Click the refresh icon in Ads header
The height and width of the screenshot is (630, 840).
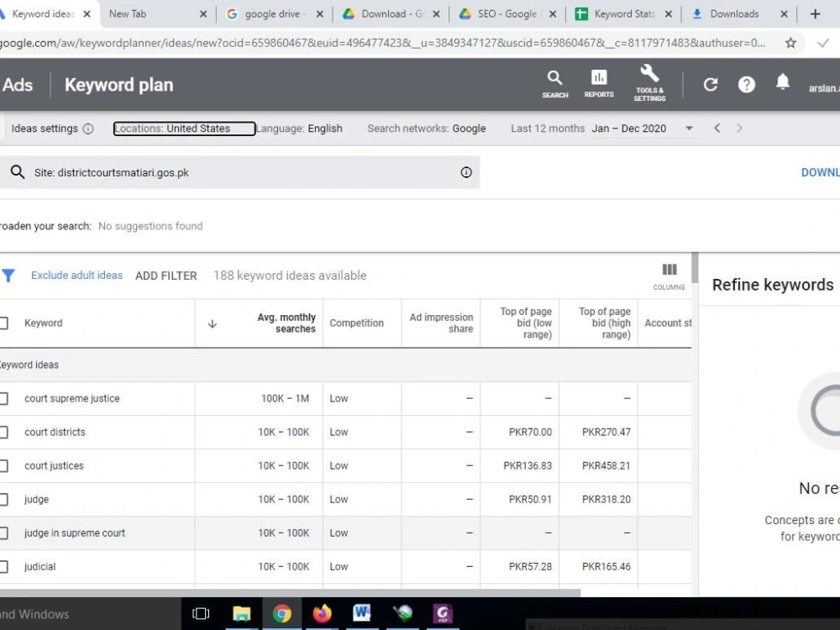point(711,84)
